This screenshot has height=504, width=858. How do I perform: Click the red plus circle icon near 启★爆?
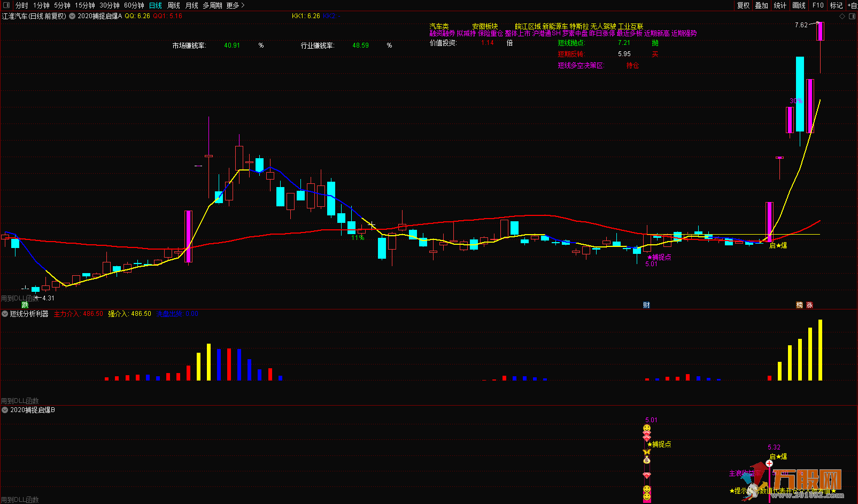click(769, 463)
